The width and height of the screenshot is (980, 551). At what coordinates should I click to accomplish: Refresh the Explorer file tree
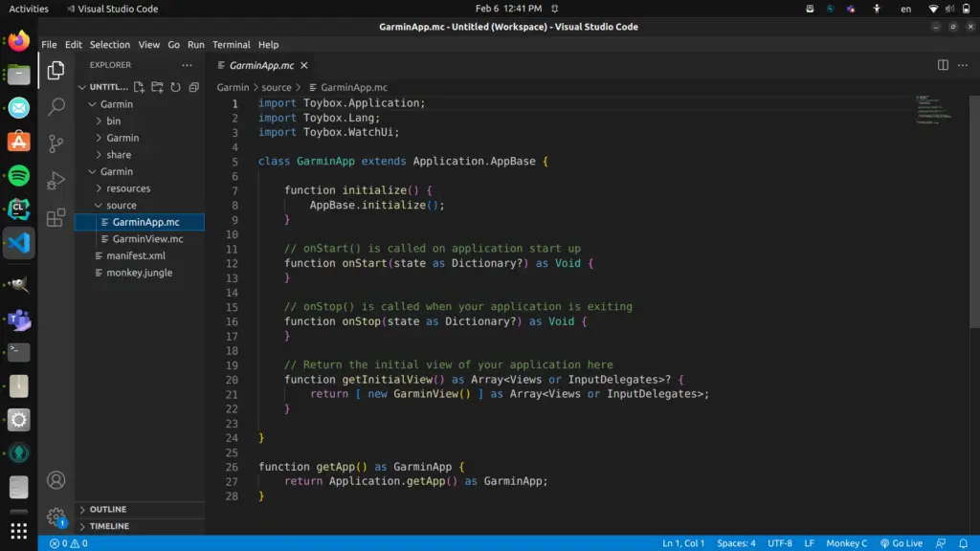coord(176,87)
